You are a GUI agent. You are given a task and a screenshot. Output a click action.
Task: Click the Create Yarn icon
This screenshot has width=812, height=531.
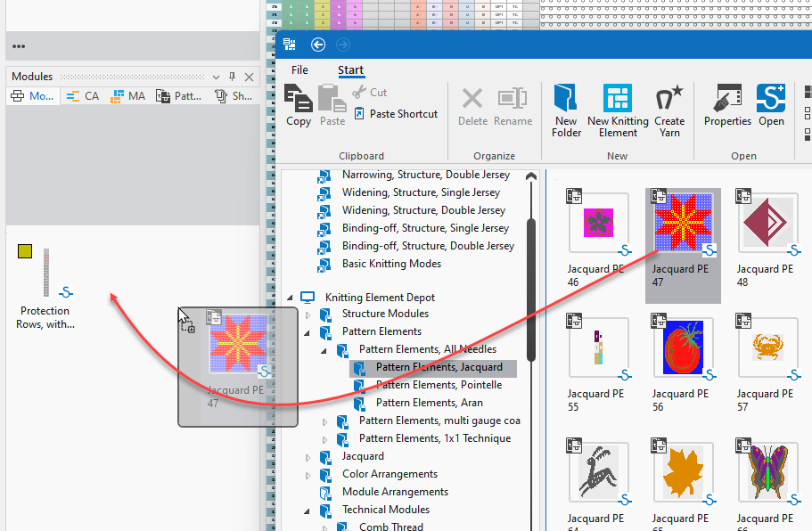click(669, 110)
